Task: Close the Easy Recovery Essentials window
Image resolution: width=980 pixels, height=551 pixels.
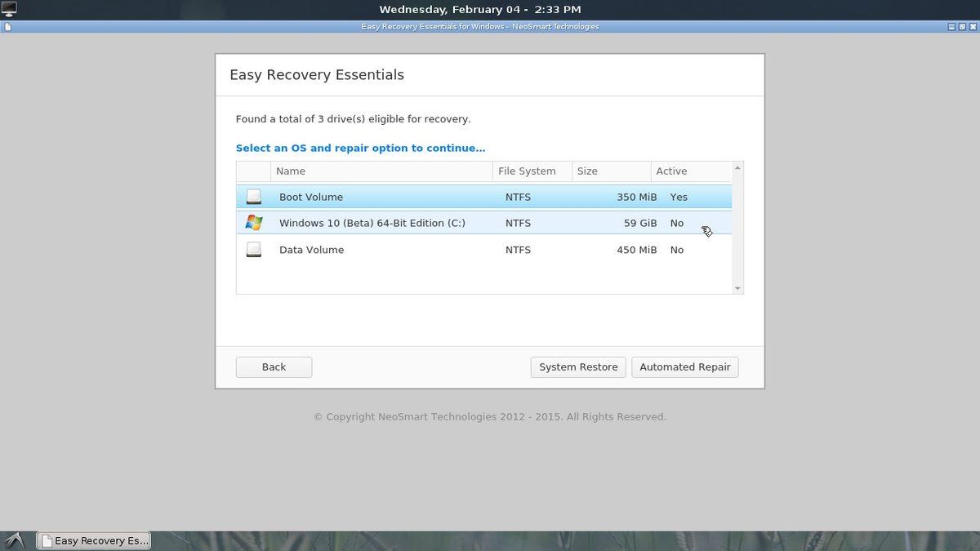Action: tap(972, 27)
